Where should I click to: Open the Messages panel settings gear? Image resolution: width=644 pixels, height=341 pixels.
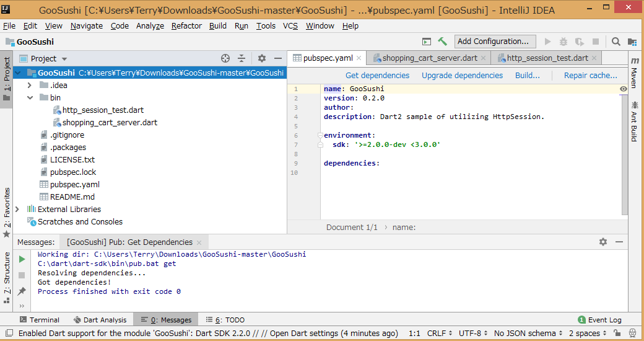[x=603, y=242]
